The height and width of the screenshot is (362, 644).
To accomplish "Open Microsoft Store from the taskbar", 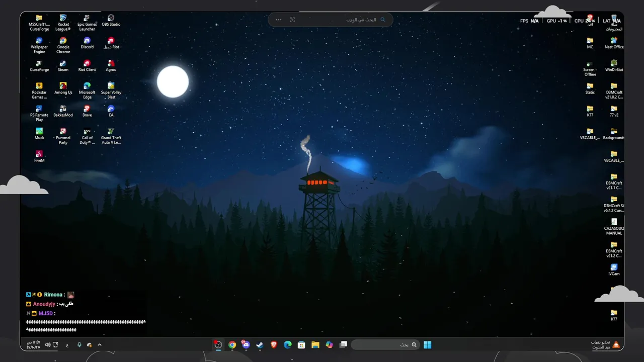I will pos(301,345).
